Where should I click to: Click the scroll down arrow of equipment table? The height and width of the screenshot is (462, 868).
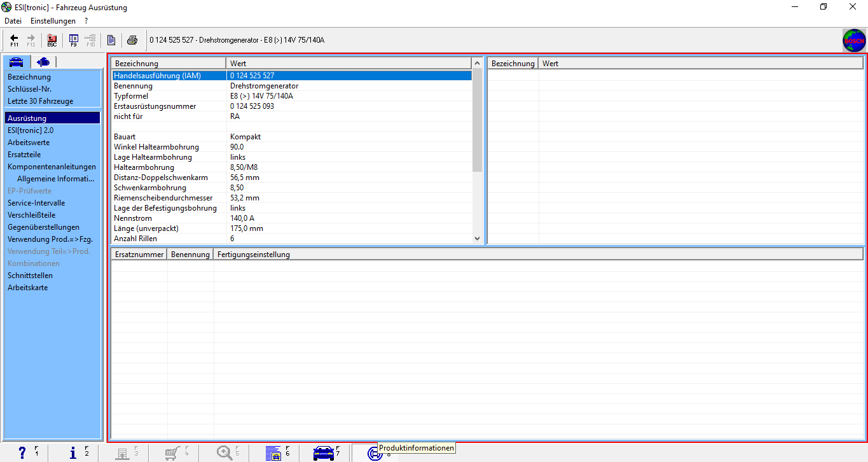pos(478,239)
